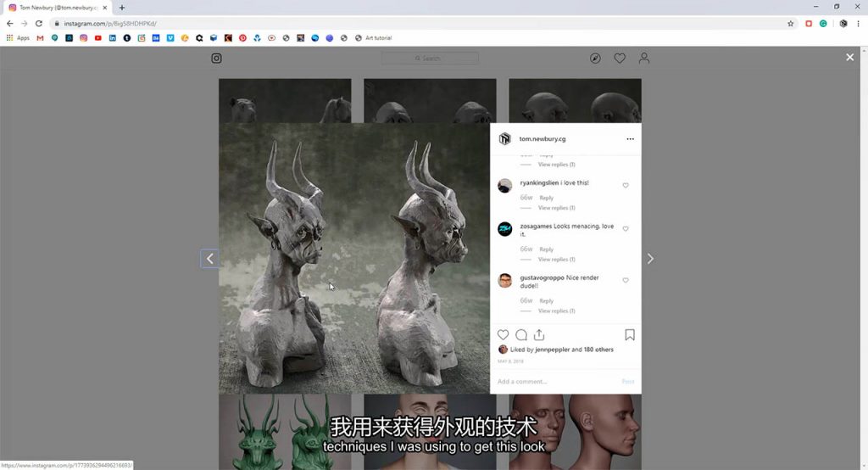This screenshot has width=868, height=470.
Task: Click the browser Forward arrow
Action: pyautogui.click(x=24, y=23)
